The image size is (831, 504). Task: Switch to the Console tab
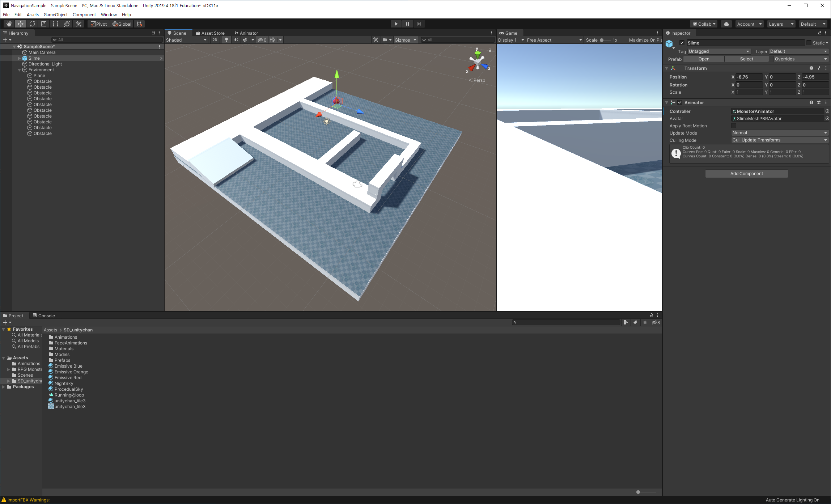pos(44,315)
